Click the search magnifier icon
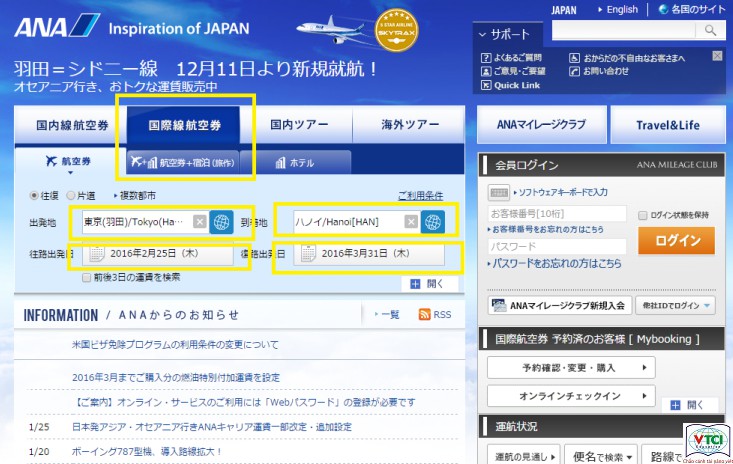Viewport: 733px width, 464px height. click(710, 31)
